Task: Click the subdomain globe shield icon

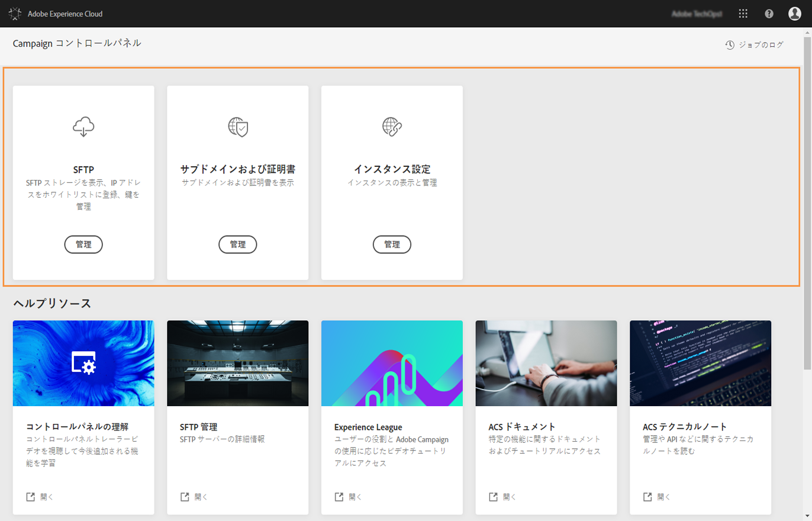Action: (x=238, y=126)
